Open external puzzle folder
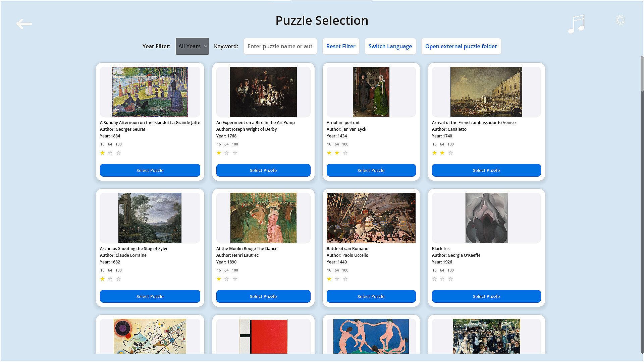This screenshot has height=362, width=644. click(x=461, y=46)
